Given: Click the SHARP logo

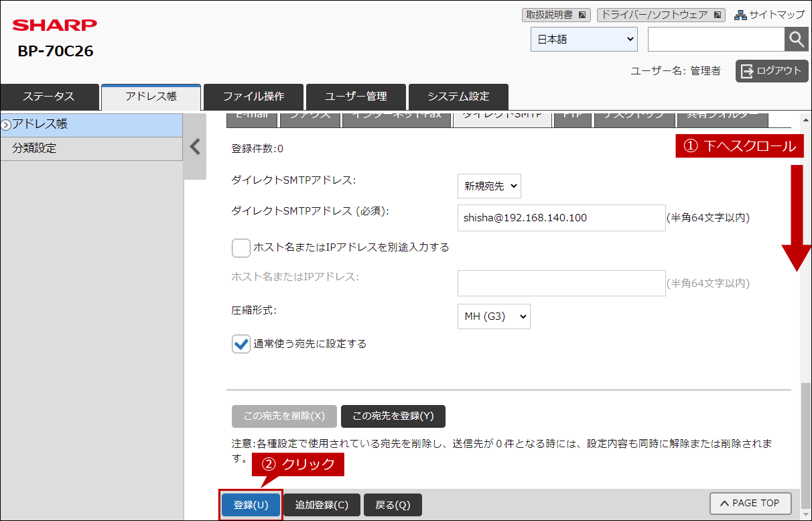Looking at the screenshot, I should [55, 25].
